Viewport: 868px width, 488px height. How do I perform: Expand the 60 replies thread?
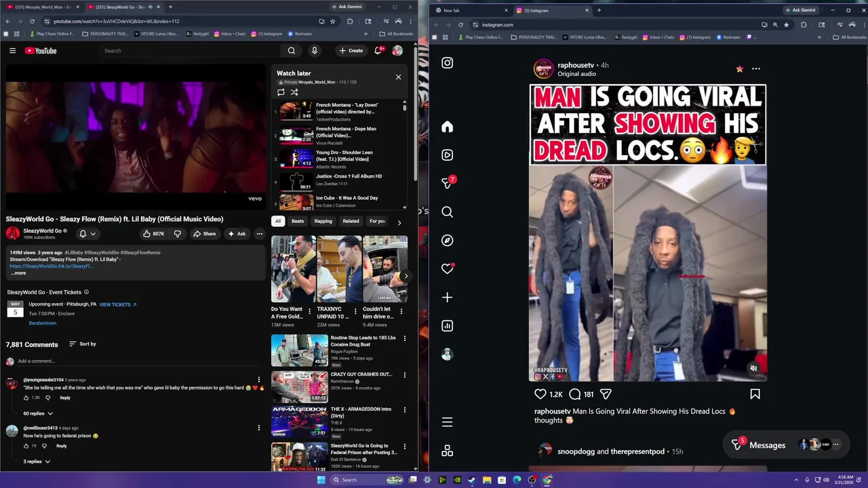(x=38, y=413)
